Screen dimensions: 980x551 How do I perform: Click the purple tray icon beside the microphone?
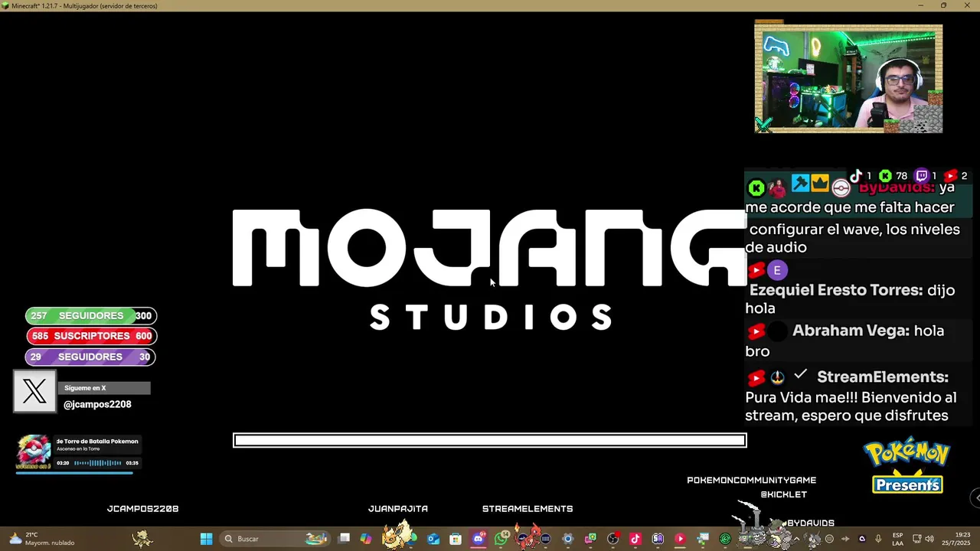coord(862,539)
